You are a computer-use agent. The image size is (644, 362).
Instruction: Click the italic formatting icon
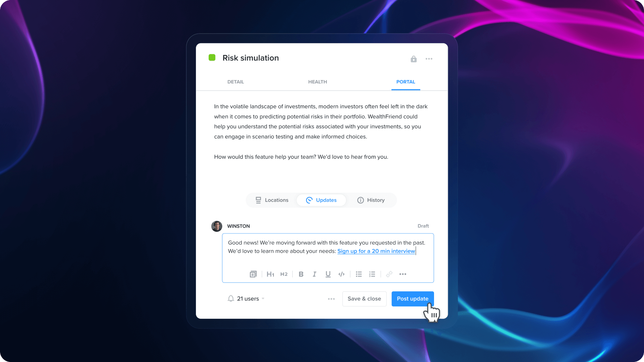(314, 274)
